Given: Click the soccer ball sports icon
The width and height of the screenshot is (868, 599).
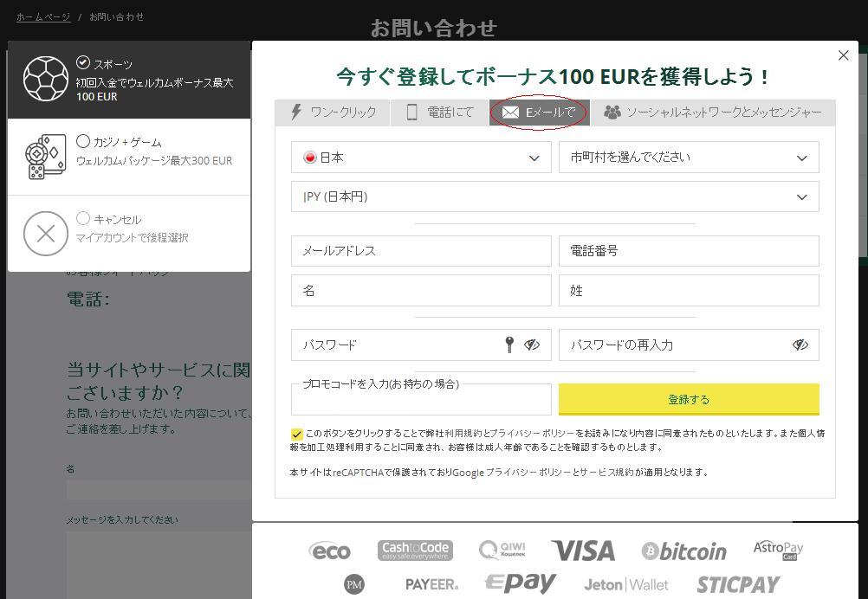Looking at the screenshot, I should (x=46, y=79).
